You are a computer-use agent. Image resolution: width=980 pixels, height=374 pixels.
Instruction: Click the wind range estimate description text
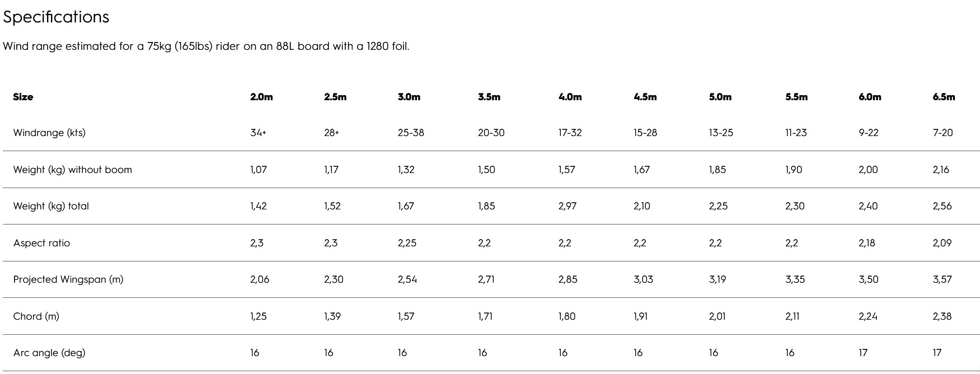point(206,46)
